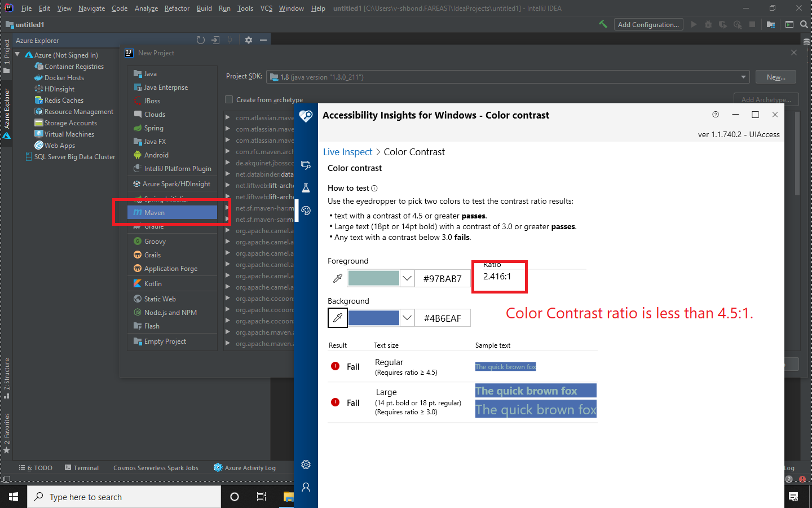Click the Tab Stops flask icon
Screen dimensions: 812x508
(306, 187)
